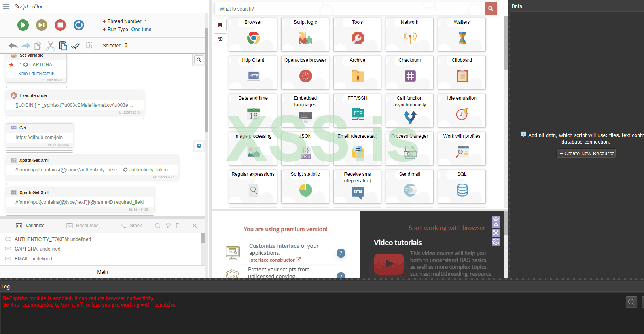Open the Browser module
This screenshot has height=334, width=644.
253,35
